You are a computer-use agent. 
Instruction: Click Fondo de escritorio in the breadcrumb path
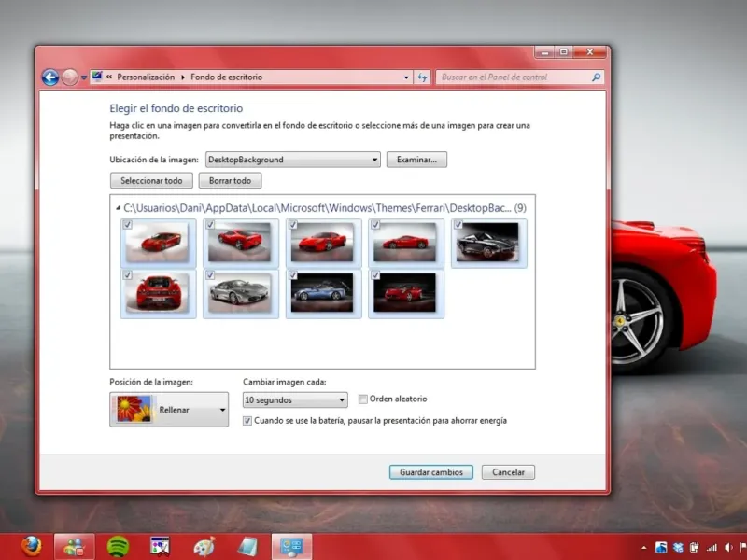click(227, 77)
